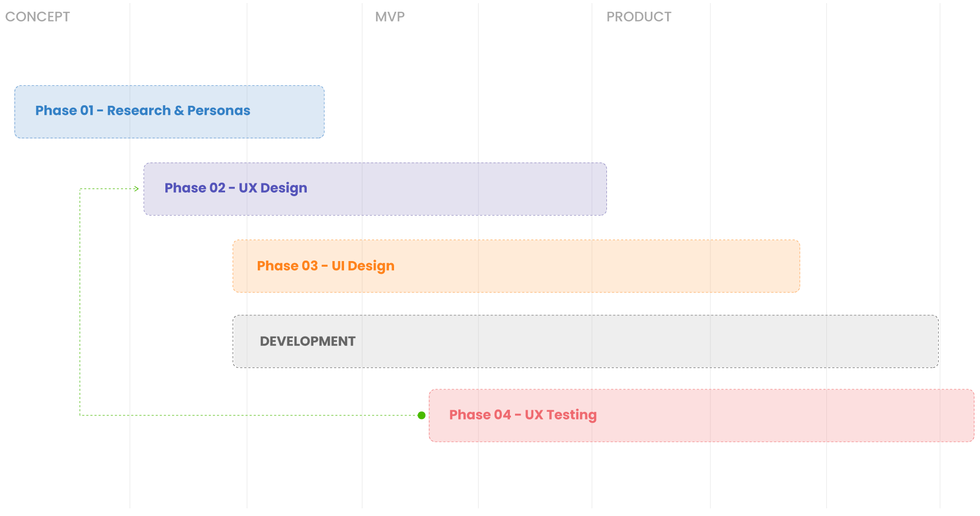Viewport: 980px width, 516px height.
Task: Select the Phase 03 UI Design bar
Action: point(516,266)
